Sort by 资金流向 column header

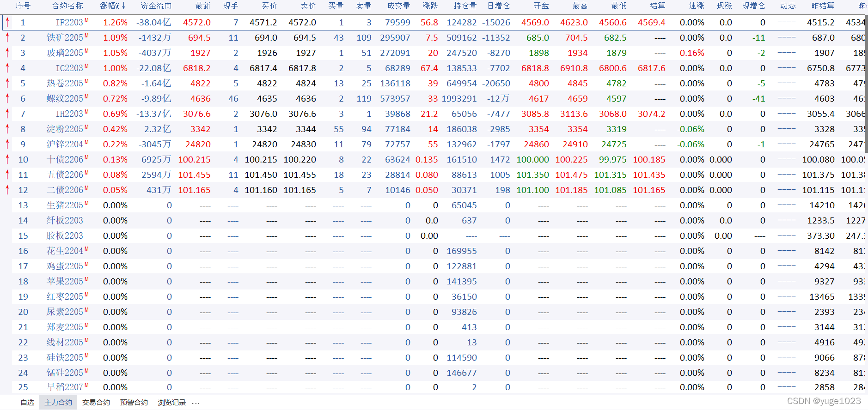coord(156,6)
